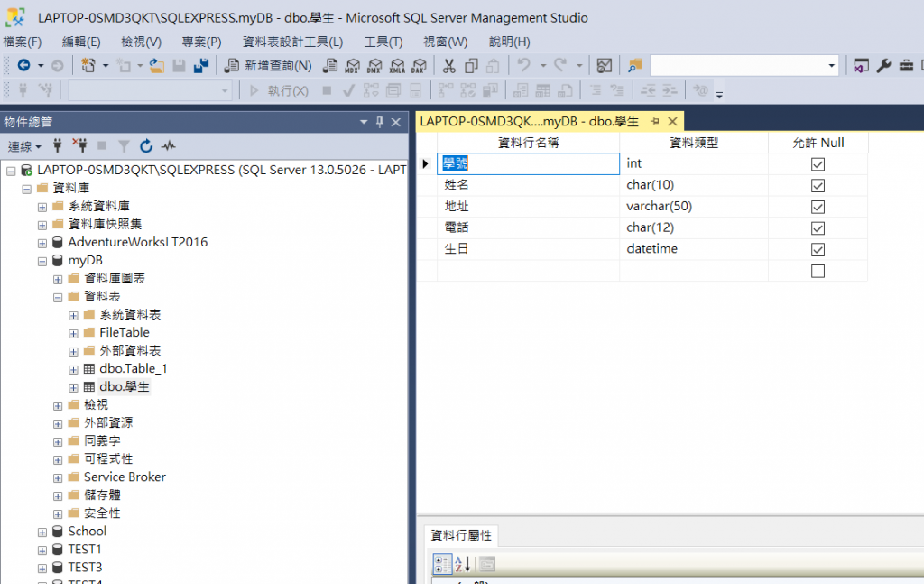Click the wrench Properties icon
This screenshot has height=584, width=924.
(x=883, y=65)
